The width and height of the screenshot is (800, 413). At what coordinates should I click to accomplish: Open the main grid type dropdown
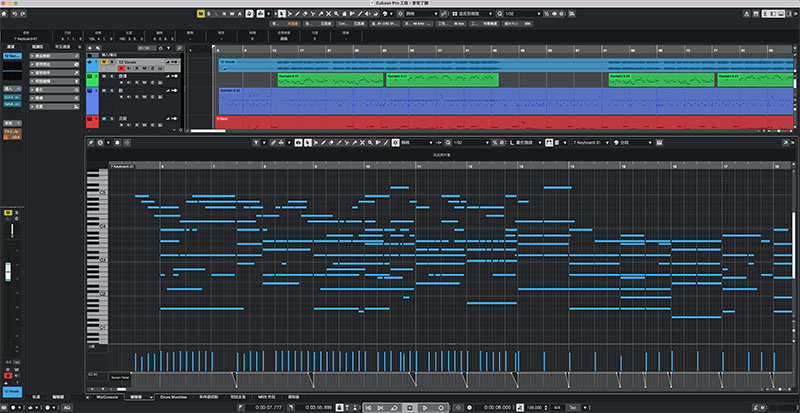[x=422, y=14]
